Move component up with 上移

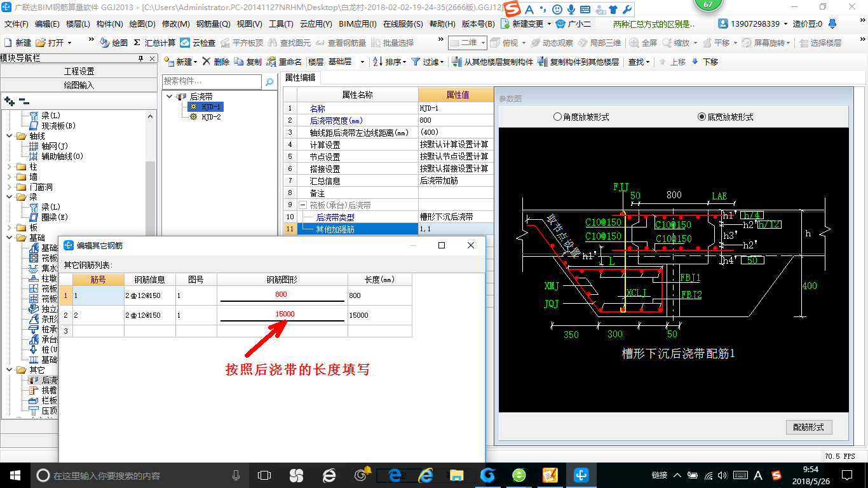coord(672,62)
